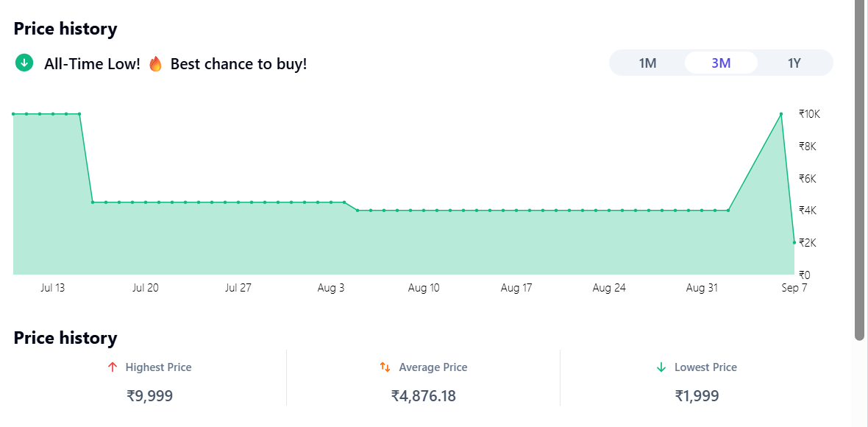Click the green down-arrow Lowest Price icon
868x427 pixels.
tap(661, 367)
